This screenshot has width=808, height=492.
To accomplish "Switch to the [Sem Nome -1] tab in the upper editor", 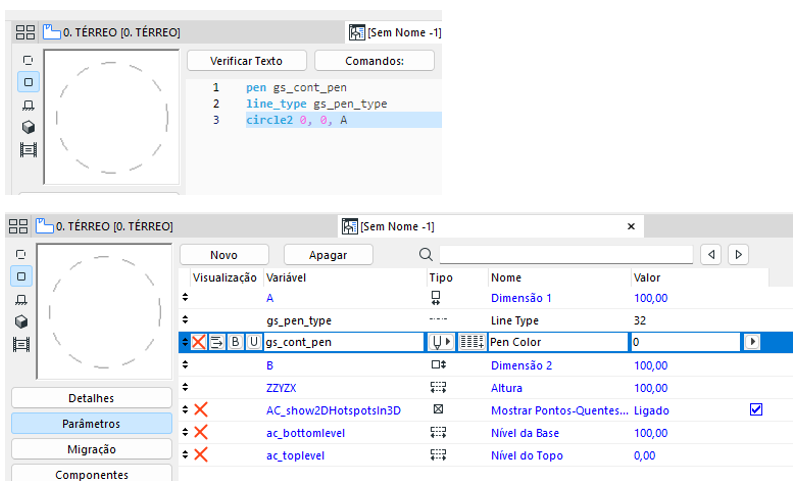I will pyautogui.click(x=395, y=32).
